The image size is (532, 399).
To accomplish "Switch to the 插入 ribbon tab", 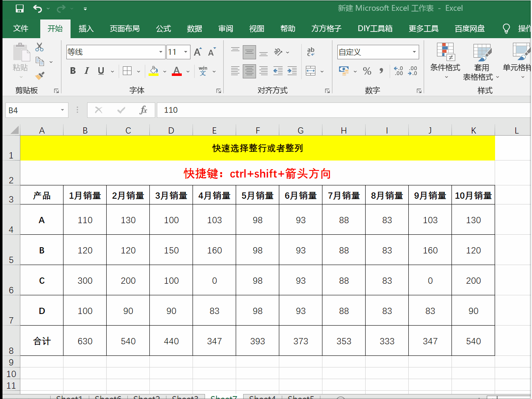I will coord(86,29).
